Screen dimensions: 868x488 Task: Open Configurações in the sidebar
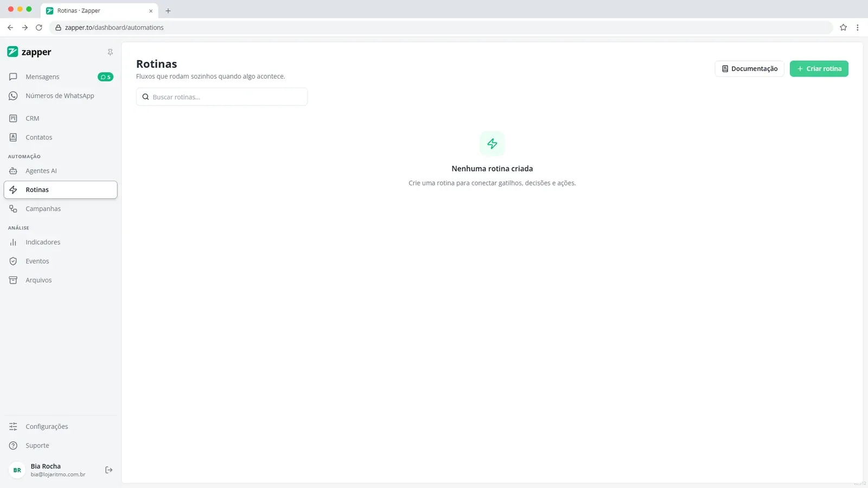60,427
